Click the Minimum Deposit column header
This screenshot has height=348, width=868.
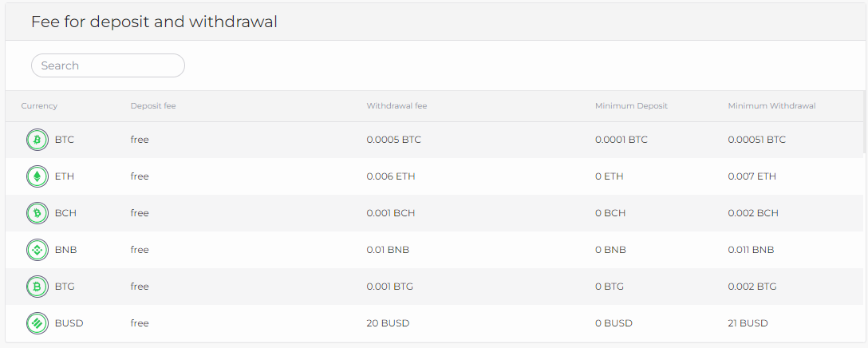(x=631, y=106)
